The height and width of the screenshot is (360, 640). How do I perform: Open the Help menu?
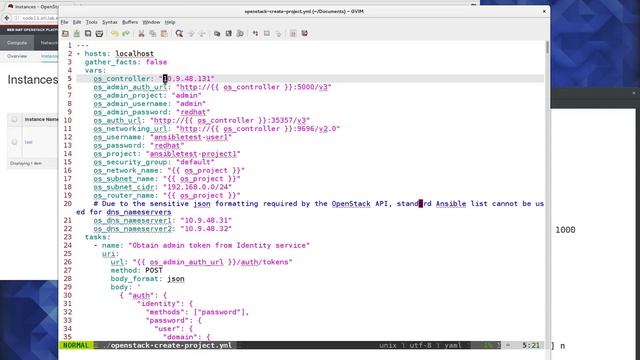click(170, 22)
